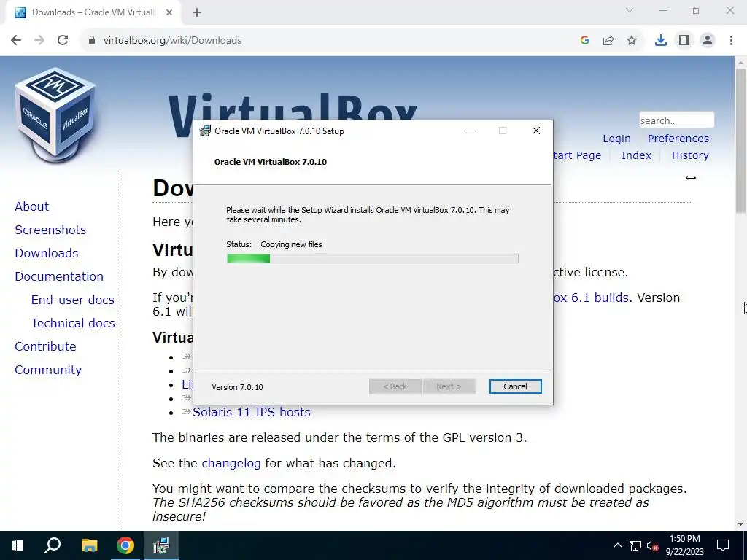This screenshot has height=560, width=747.
Task: Click the VirtualBox cube logo
Action: [x=56, y=114]
